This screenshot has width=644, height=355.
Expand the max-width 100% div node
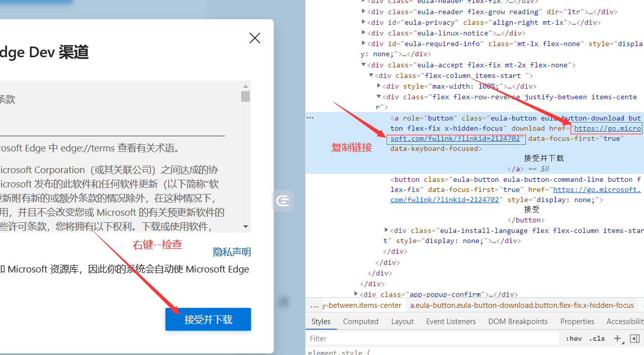coord(379,86)
